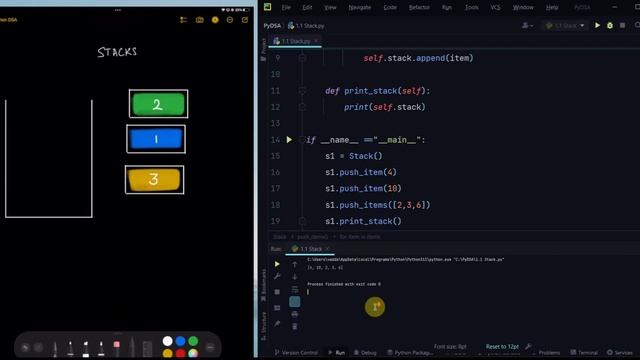Viewport: 640px width, 360px height.
Task: Open the View menu
Action: [330, 7]
